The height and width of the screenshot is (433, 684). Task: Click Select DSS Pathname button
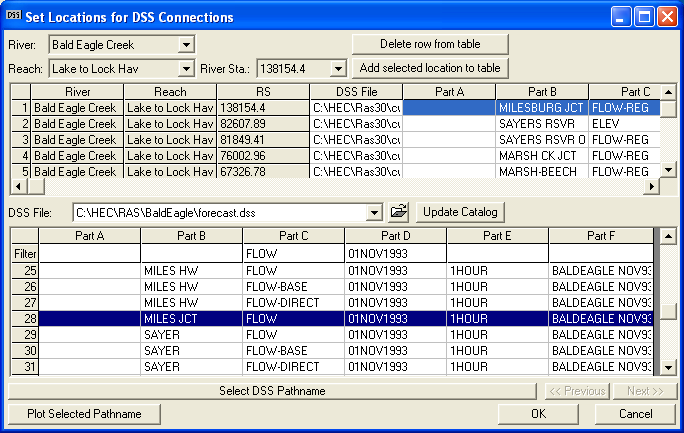[x=272, y=391]
